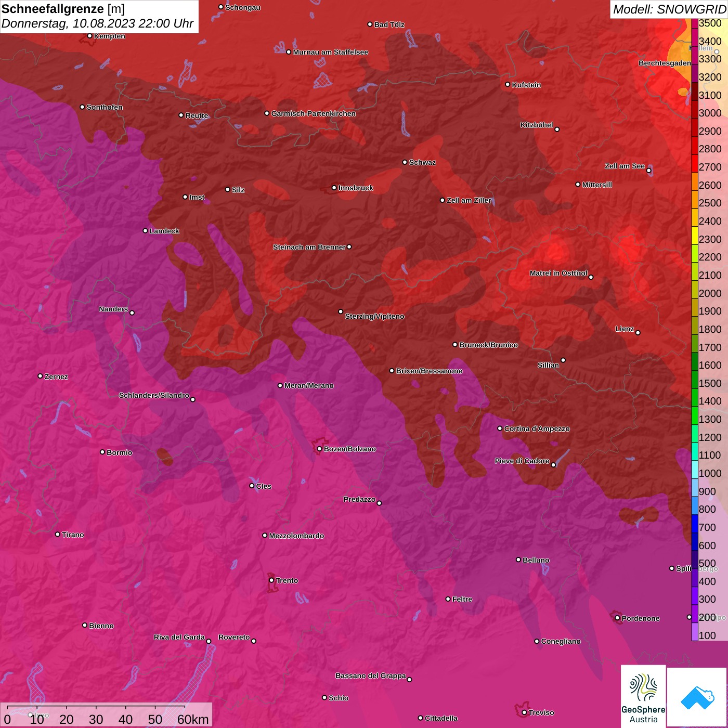This screenshot has width=728, height=728.
Task: Click the Rovereto label
Action: tap(234, 637)
